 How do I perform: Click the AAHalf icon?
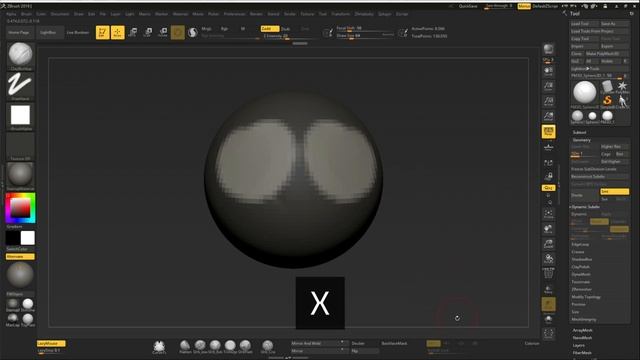pos(549,116)
